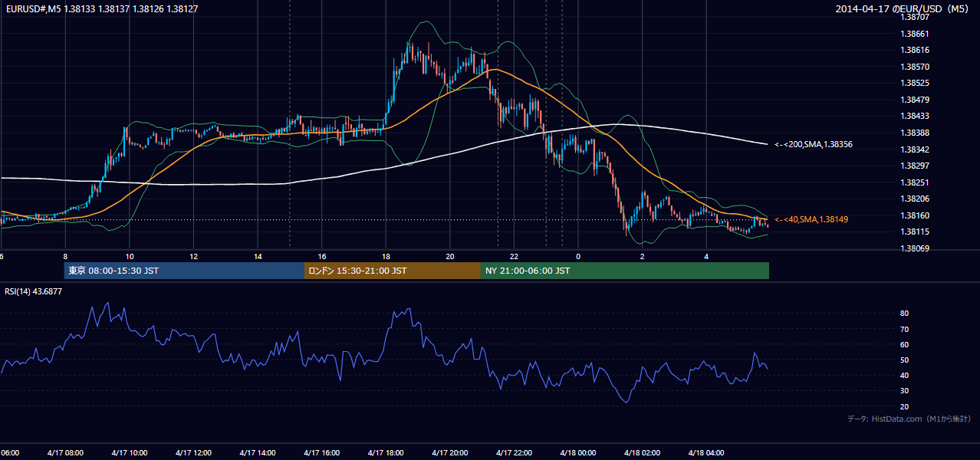Click price axis value 1.38570

pyautogui.click(x=916, y=67)
